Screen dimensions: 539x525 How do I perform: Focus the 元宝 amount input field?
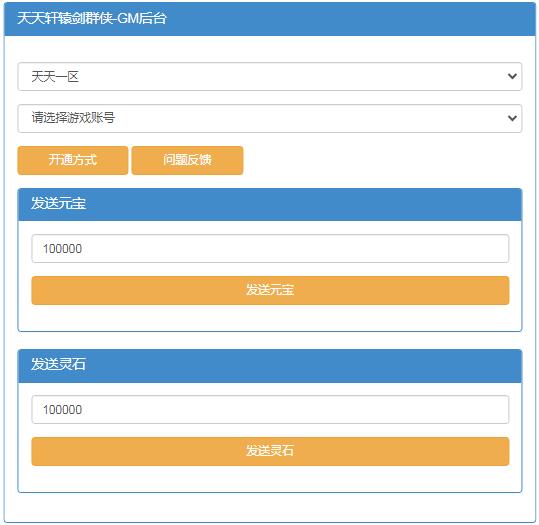click(x=270, y=249)
